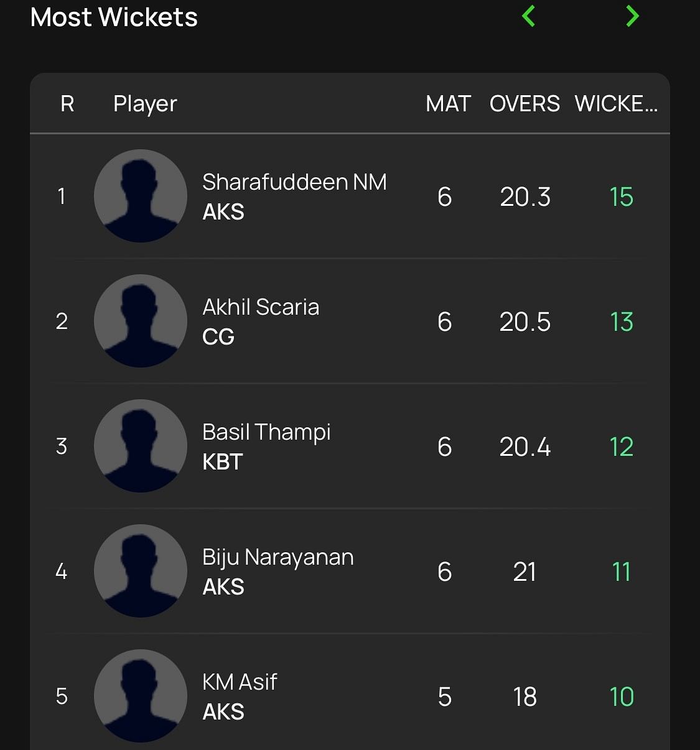This screenshot has height=750, width=700.
Task: Select the CG team label under Akhil Scaria
Action: [218, 337]
